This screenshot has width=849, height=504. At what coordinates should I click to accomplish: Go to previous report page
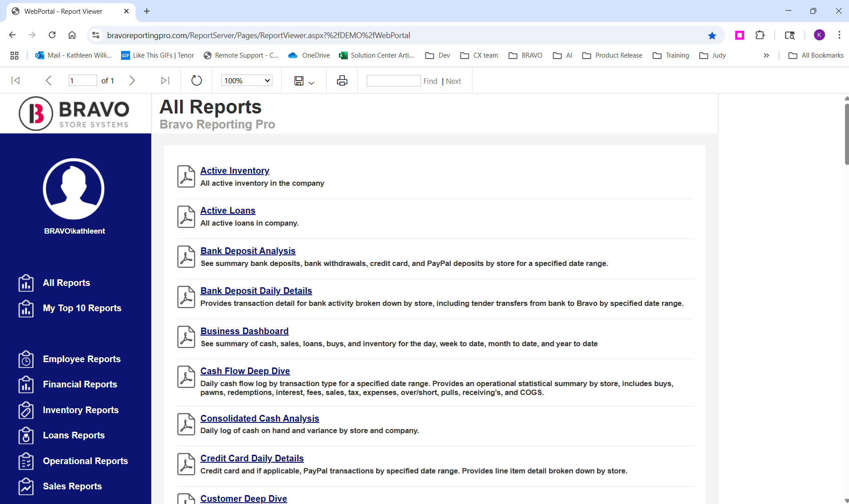[x=48, y=80]
